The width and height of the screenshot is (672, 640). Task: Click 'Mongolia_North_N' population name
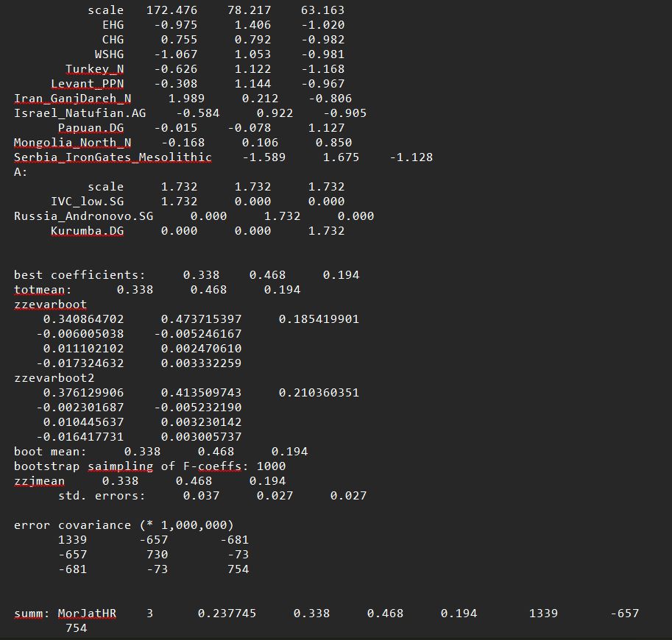tap(72, 143)
